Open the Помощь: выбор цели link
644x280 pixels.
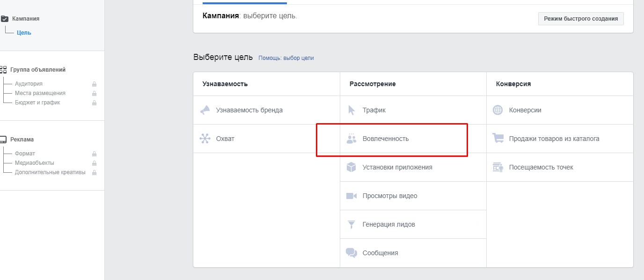[286, 58]
